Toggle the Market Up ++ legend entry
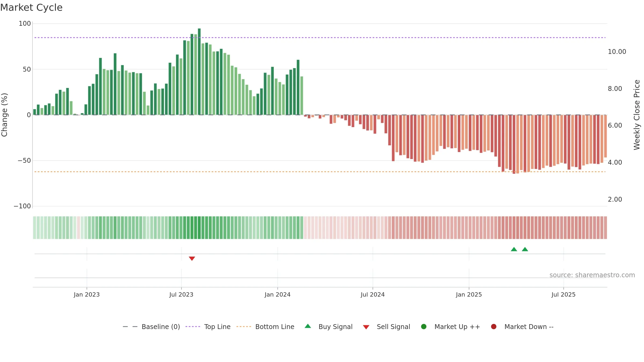This screenshot has height=362, width=644. 450,327
